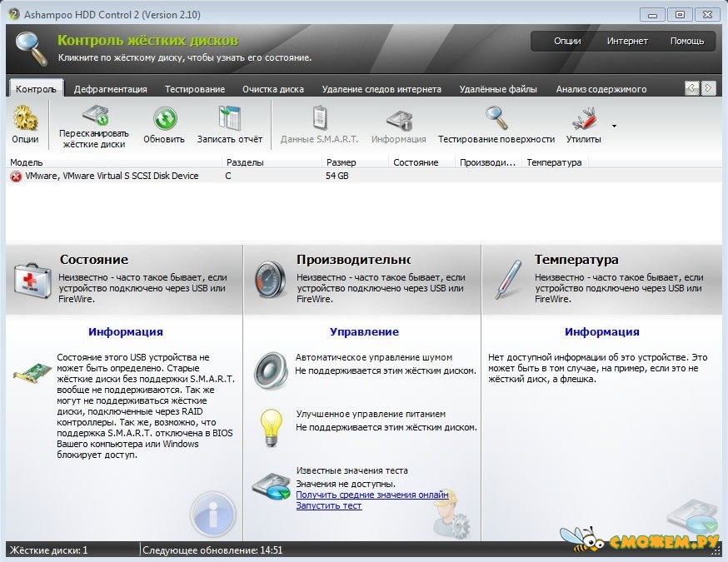Viewport: 728px width, 562px height.
Task: Click the red error icon beside VMware disk
Action: point(16,177)
